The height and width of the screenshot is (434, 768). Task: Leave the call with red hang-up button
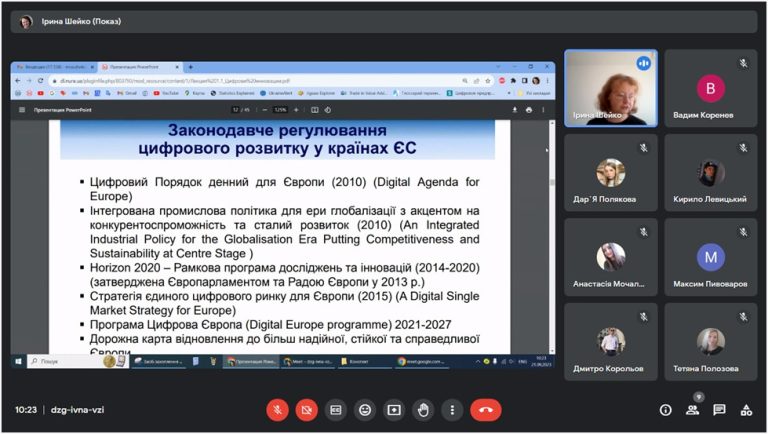485,410
